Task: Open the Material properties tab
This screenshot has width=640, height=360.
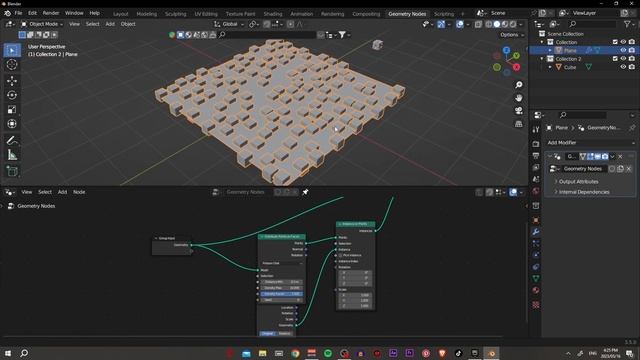Action: (x=536, y=290)
